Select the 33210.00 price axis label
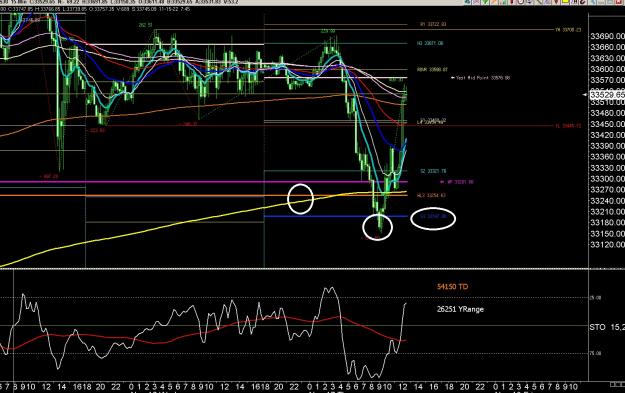 (x=607, y=212)
